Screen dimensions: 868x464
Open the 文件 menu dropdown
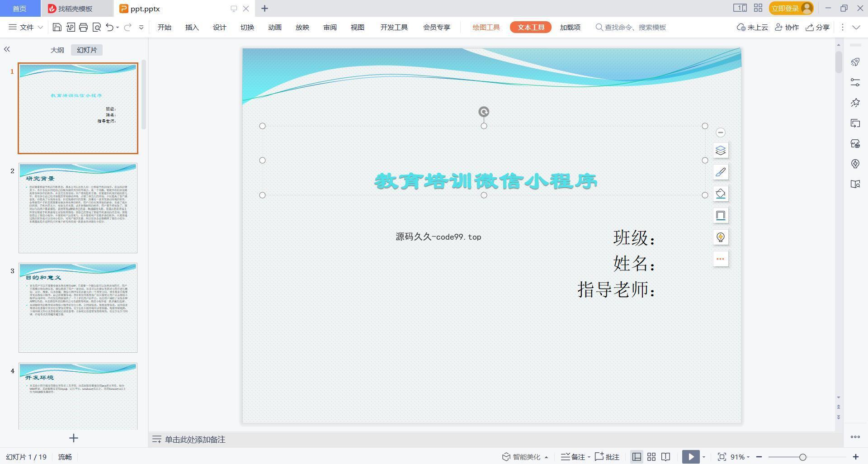(26, 27)
